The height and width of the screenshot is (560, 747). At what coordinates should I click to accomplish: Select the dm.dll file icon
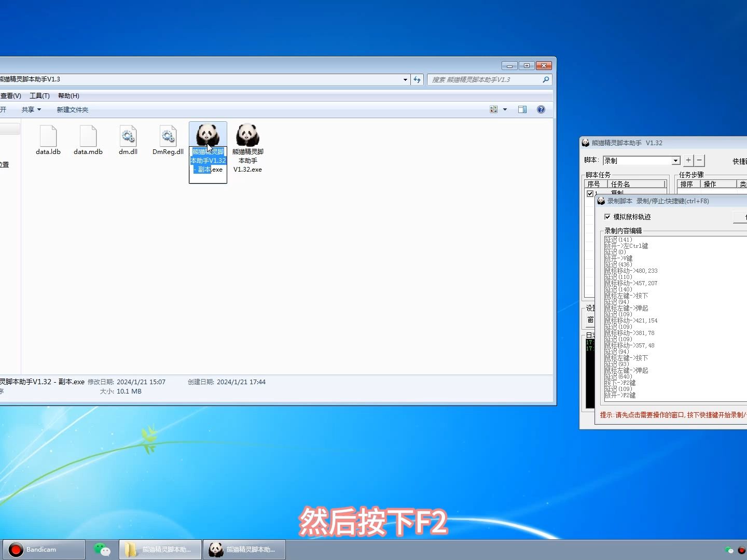[128, 136]
